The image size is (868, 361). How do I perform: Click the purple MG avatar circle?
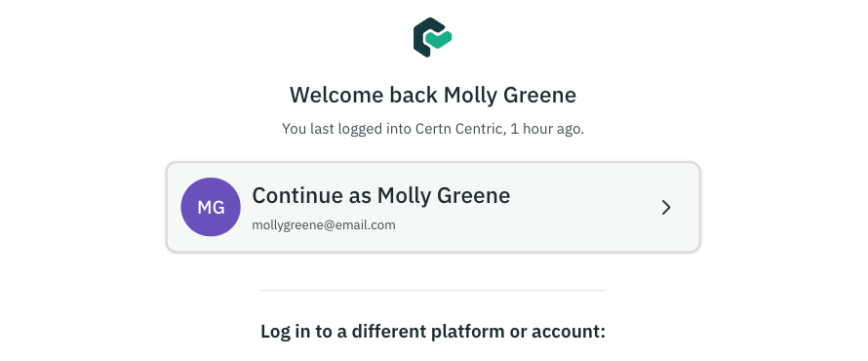[211, 207]
